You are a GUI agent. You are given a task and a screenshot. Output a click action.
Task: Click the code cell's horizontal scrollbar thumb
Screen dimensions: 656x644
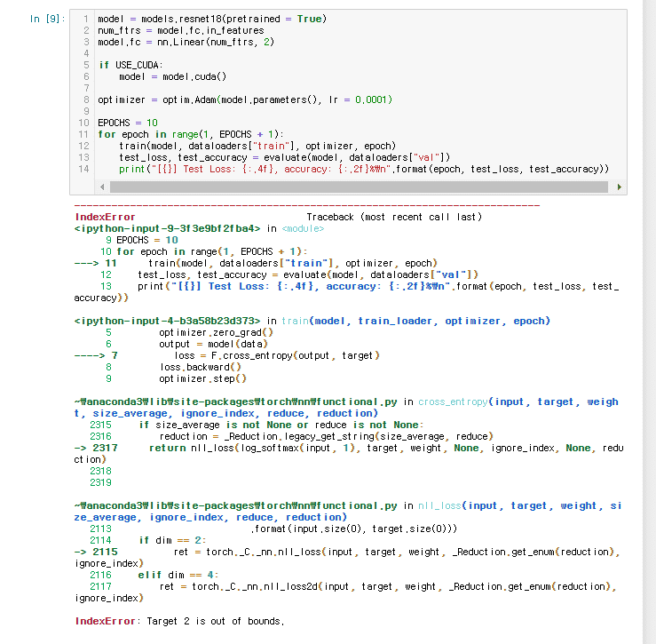coord(355,187)
